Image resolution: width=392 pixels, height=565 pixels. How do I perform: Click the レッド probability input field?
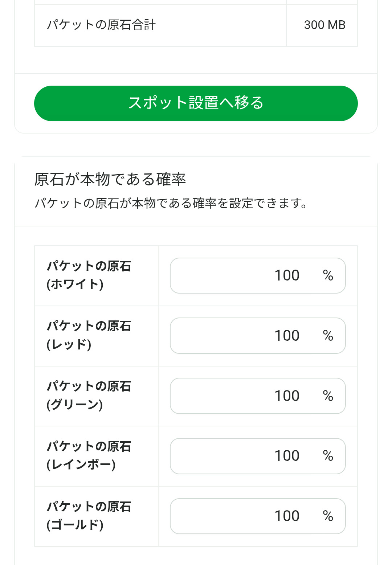[247, 336]
